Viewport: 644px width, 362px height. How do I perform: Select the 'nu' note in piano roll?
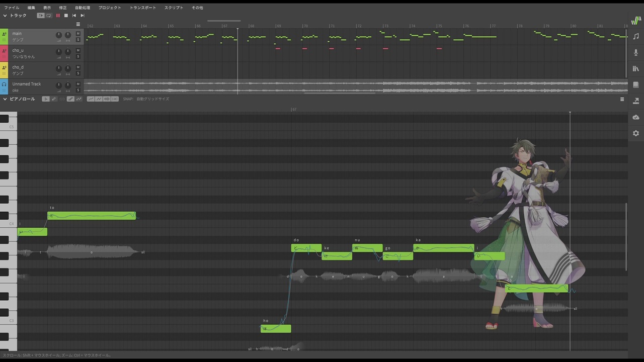point(367,248)
